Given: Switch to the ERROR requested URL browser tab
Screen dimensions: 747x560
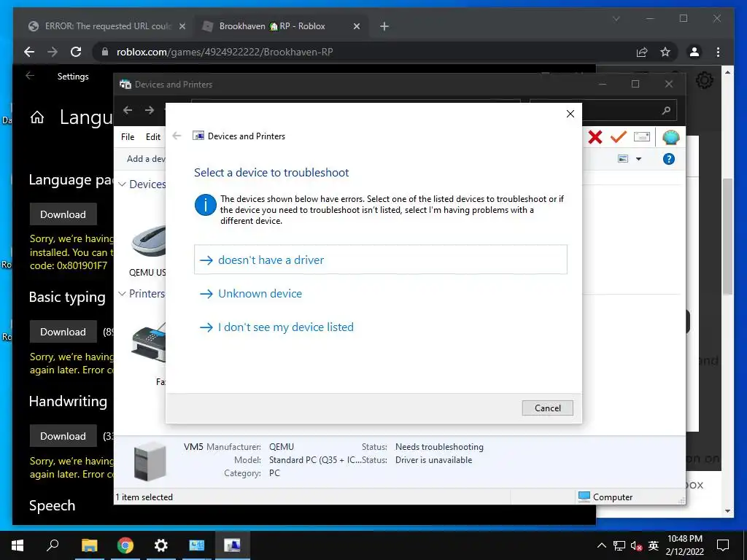Looking at the screenshot, I should point(108,26).
